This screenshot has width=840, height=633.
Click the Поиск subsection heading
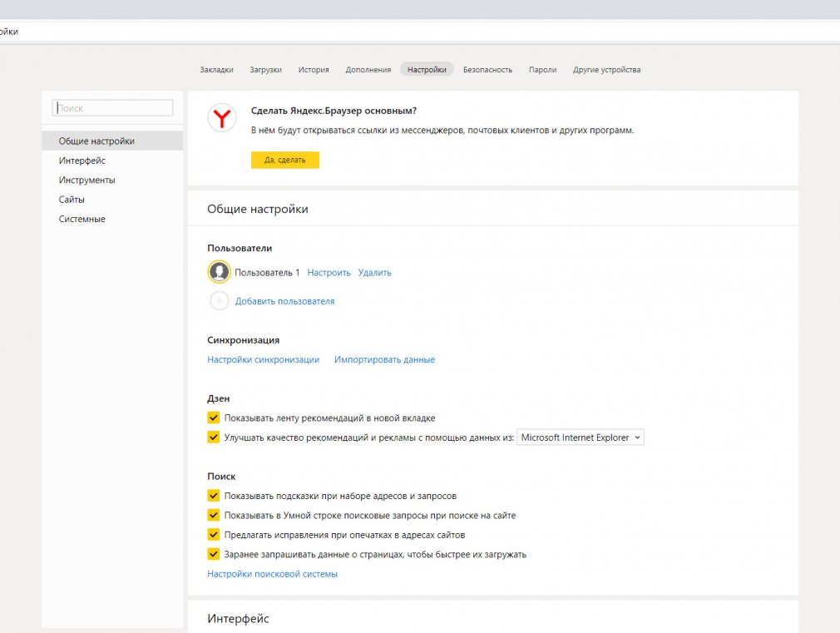tap(221, 476)
